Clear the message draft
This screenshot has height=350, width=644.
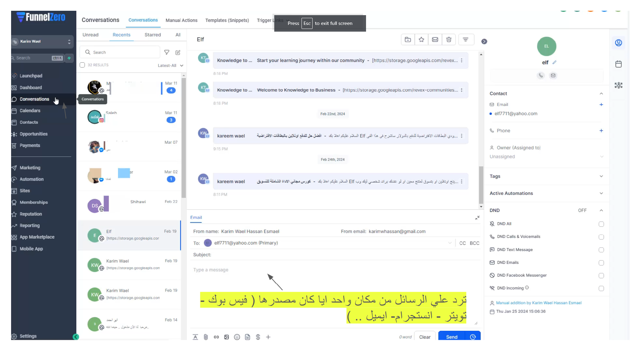pos(425,337)
